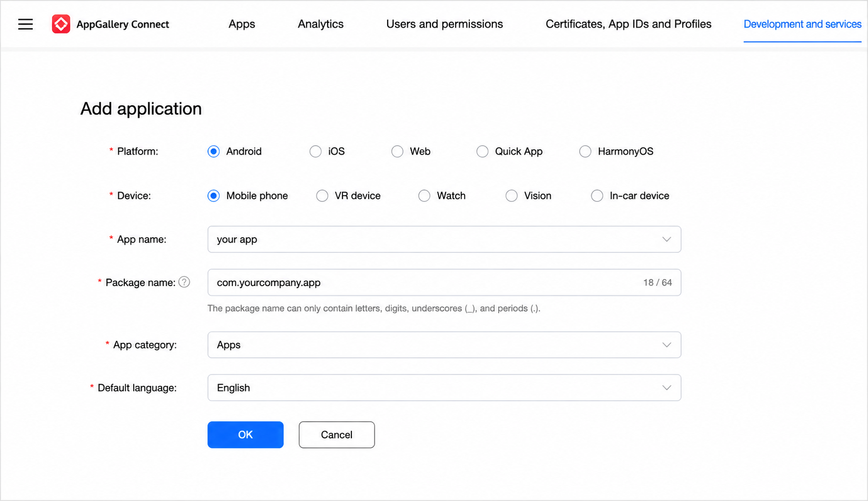
Task: Select VR device radio button
Action: click(322, 196)
